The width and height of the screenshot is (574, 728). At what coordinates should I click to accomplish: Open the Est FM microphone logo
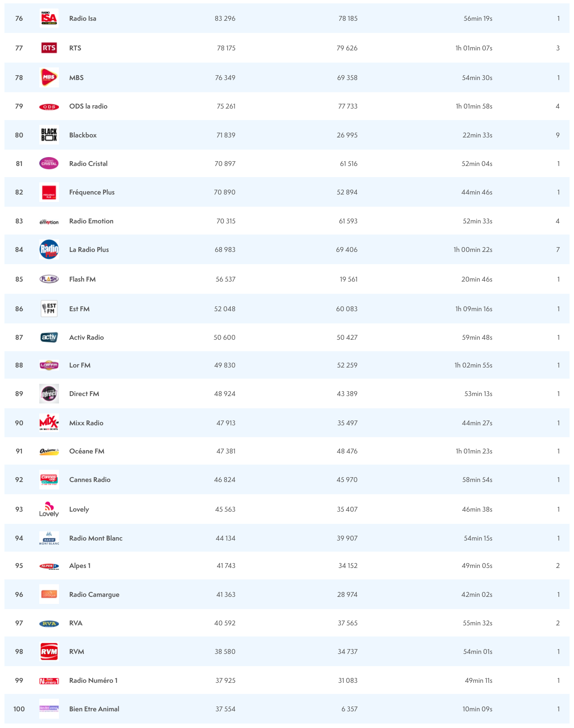(x=49, y=309)
